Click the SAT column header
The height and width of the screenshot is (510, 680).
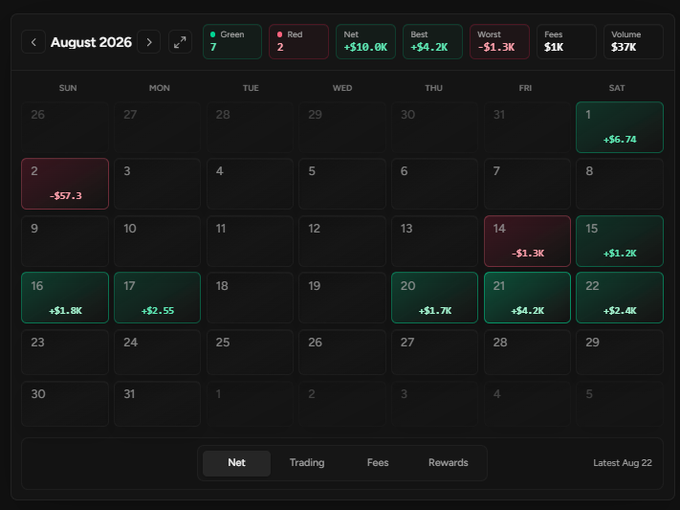(x=617, y=88)
